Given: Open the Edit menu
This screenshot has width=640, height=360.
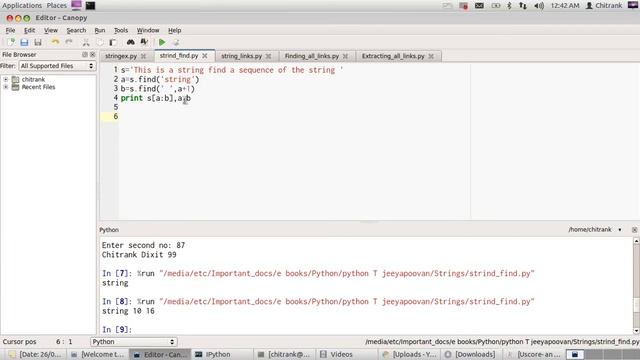Looking at the screenshot, I should pos(29,30).
